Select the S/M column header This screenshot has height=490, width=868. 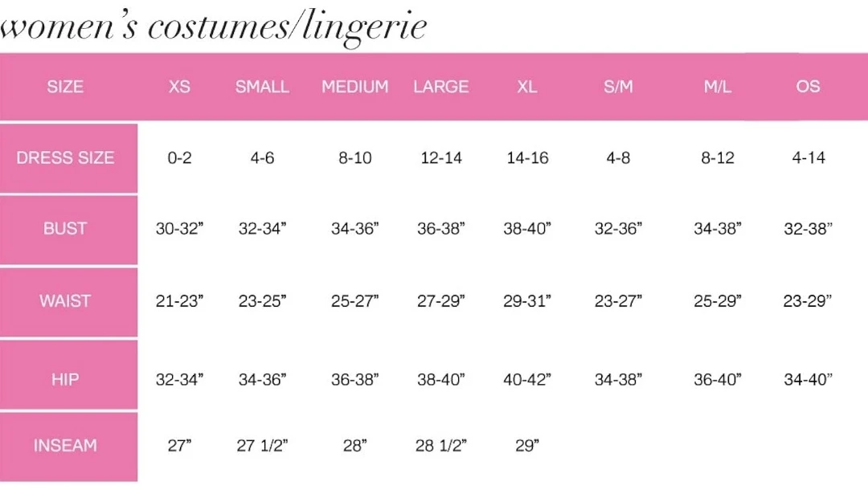coord(618,87)
